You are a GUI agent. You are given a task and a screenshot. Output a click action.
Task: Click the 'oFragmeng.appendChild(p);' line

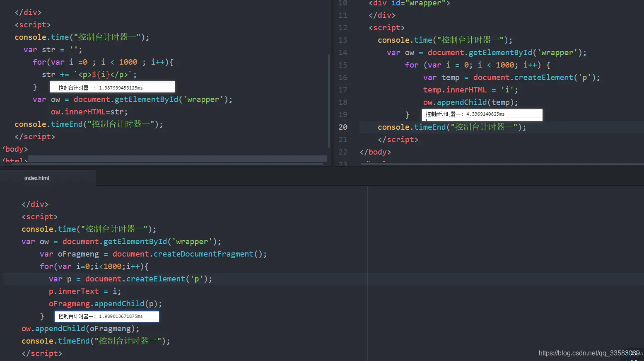[105, 304]
